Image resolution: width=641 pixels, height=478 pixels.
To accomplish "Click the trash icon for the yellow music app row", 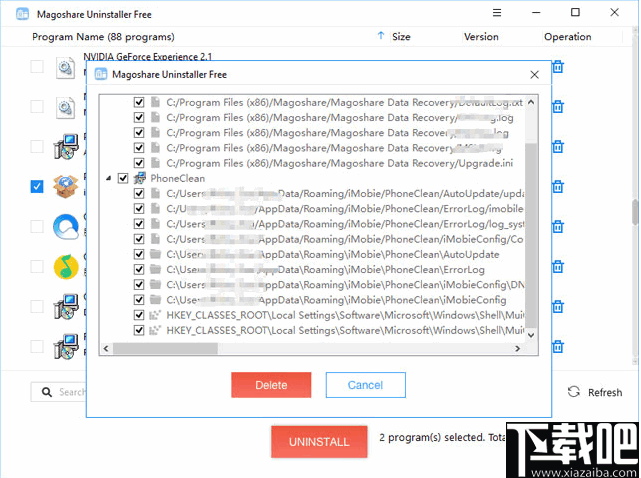I will pos(558,267).
